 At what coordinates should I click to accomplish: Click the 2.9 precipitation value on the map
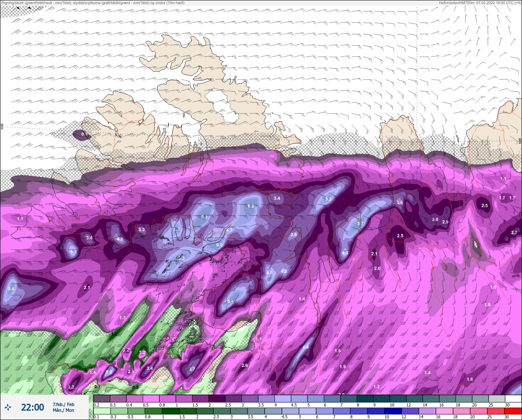coord(445,222)
